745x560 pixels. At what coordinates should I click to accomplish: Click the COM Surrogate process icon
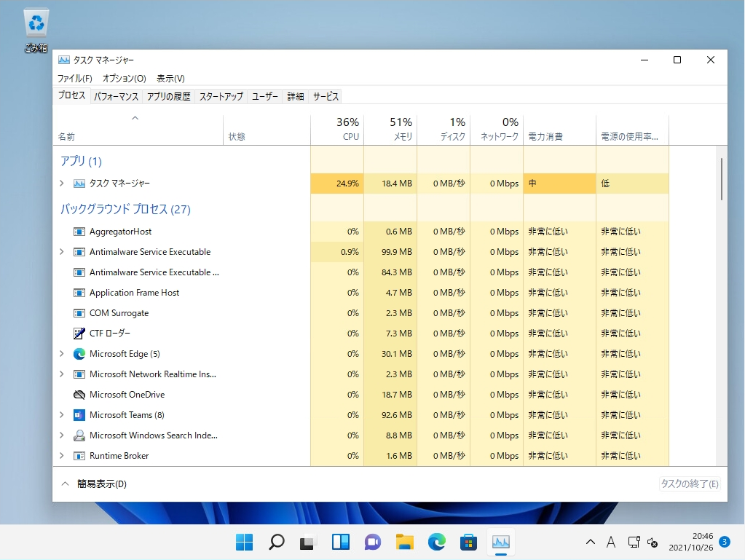click(79, 313)
